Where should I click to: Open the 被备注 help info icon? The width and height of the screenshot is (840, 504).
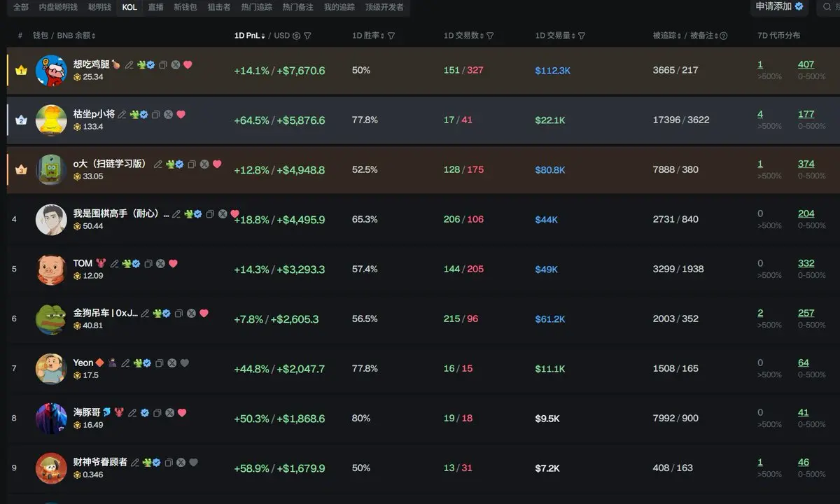pos(724,36)
